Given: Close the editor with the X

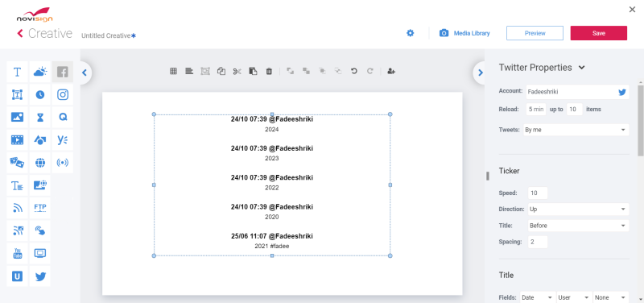Looking at the screenshot, I should (x=632, y=10).
